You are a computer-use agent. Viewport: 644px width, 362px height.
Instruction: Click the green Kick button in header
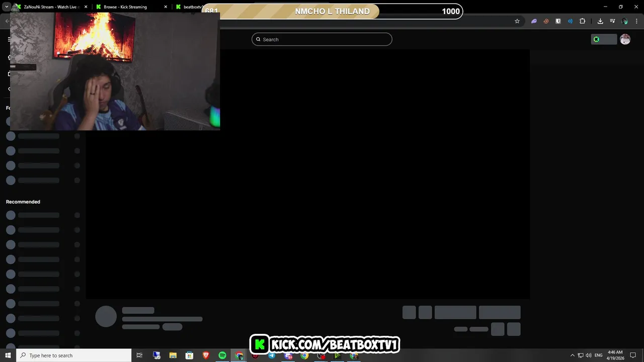(x=604, y=39)
